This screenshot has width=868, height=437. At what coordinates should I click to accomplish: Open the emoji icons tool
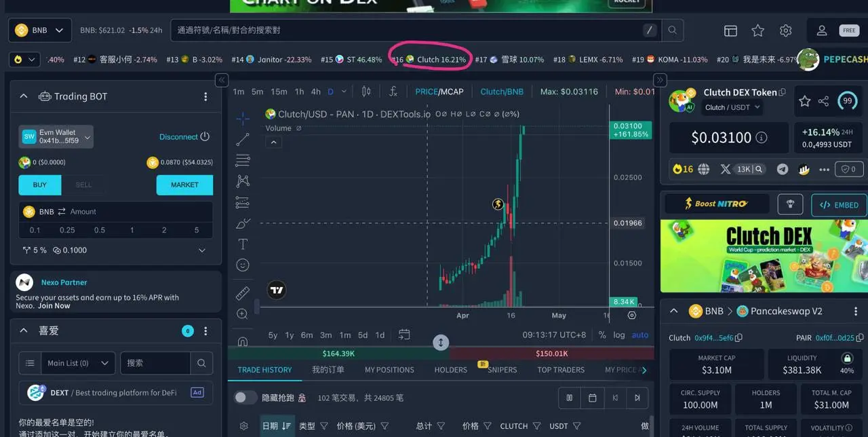tap(243, 265)
